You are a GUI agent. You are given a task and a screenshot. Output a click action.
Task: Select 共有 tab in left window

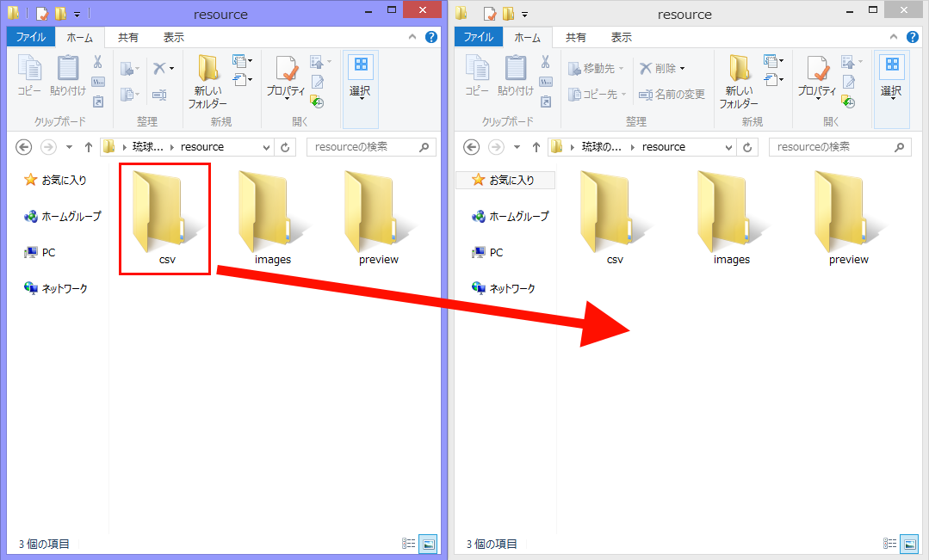point(128,37)
